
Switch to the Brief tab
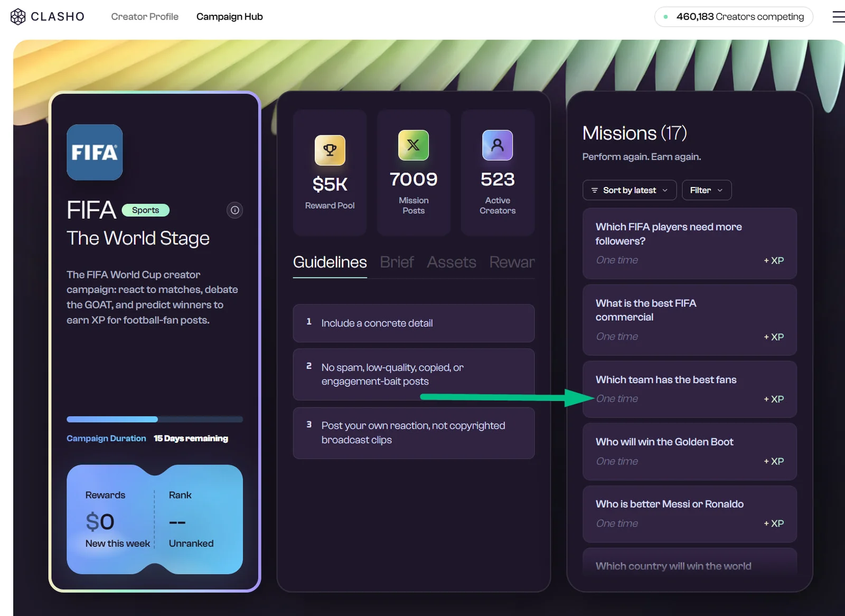click(x=397, y=262)
